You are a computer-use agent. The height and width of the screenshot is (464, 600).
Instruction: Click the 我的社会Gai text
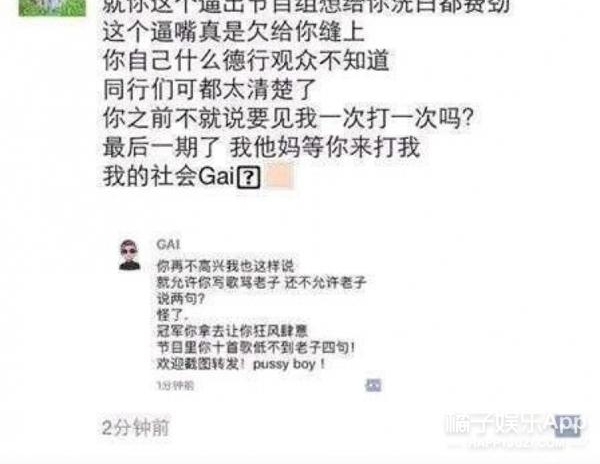tap(168, 176)
